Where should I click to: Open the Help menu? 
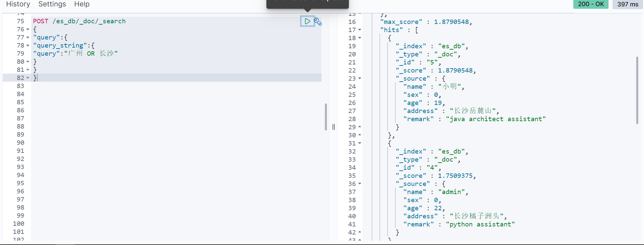click(82, 4)
